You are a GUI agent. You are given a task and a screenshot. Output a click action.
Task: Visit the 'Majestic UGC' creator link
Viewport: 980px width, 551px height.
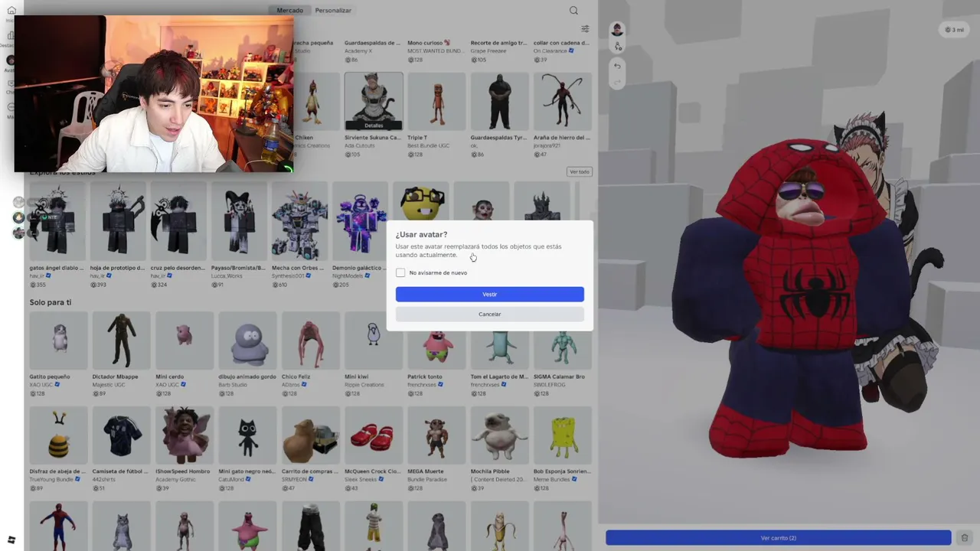[109, 385]
